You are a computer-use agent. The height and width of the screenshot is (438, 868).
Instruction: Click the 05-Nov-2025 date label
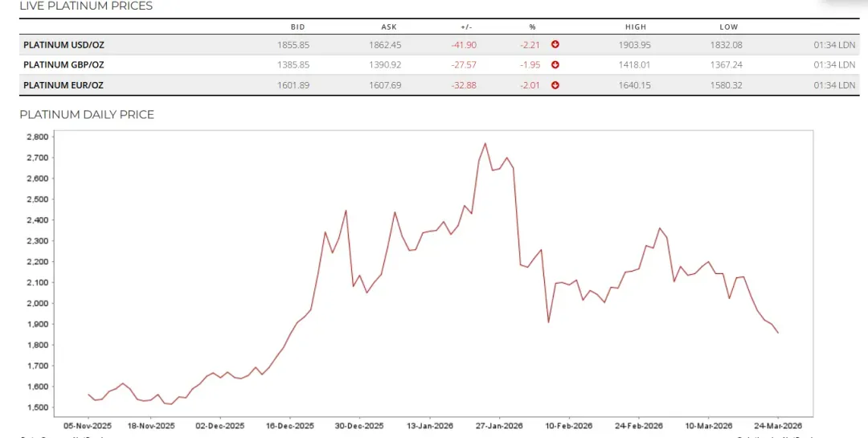click(x=88, y=426)
